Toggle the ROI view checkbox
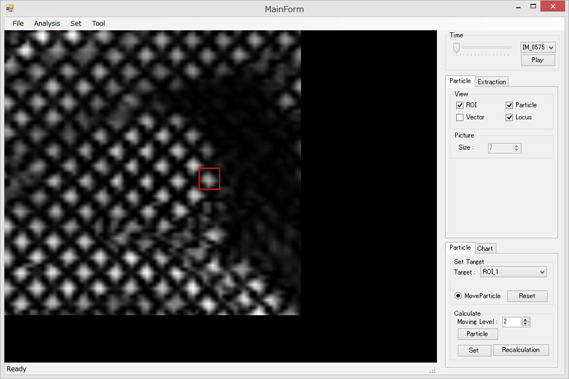 [x=460, y=105]
